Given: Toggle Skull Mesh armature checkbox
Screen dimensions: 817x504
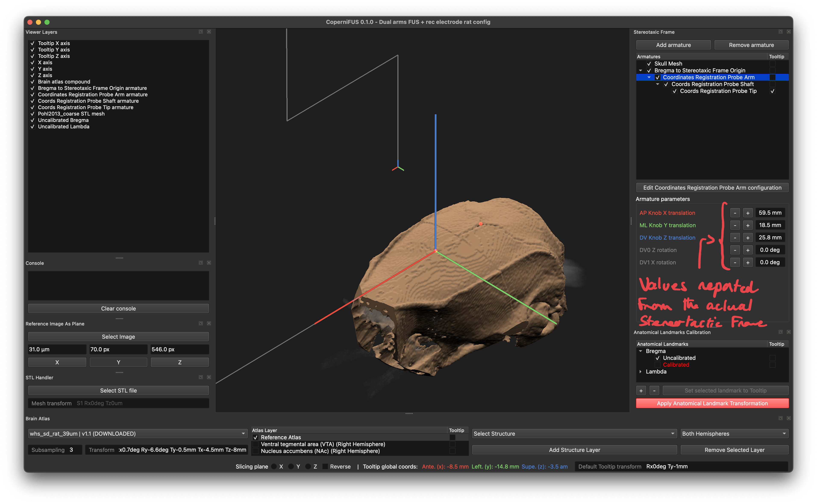Looking at the screenshot, I should click(x=649, y=64).
